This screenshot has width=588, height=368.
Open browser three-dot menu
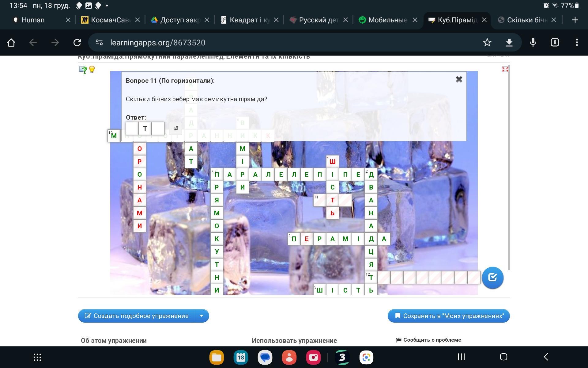577,43
